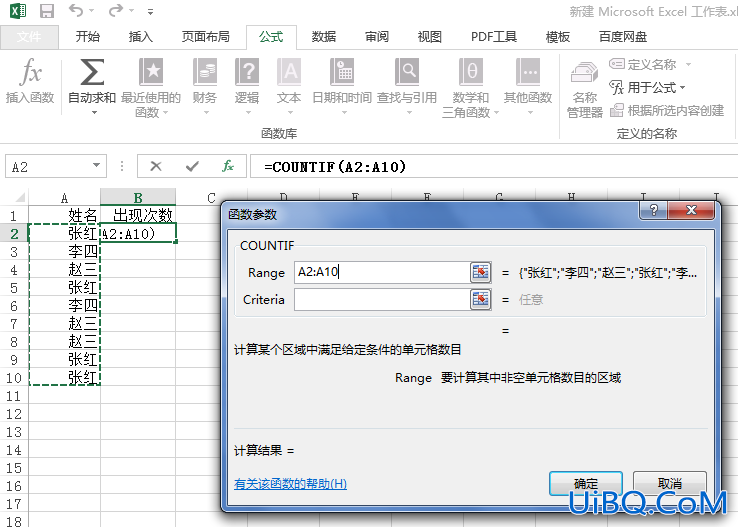Screen dimensions: 738x527
Task: Click the formula bar fx insert function icon
Action: click(228, 166)
